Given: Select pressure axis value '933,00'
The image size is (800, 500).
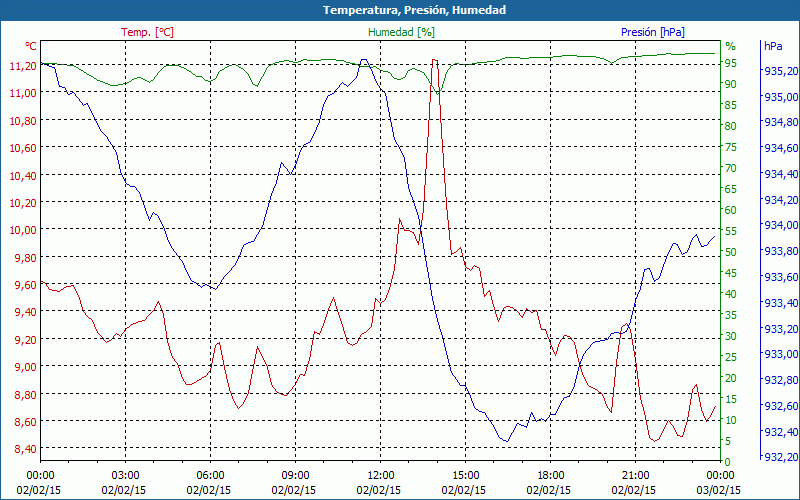Looking at the screenshot, I should tap(781, 354).
